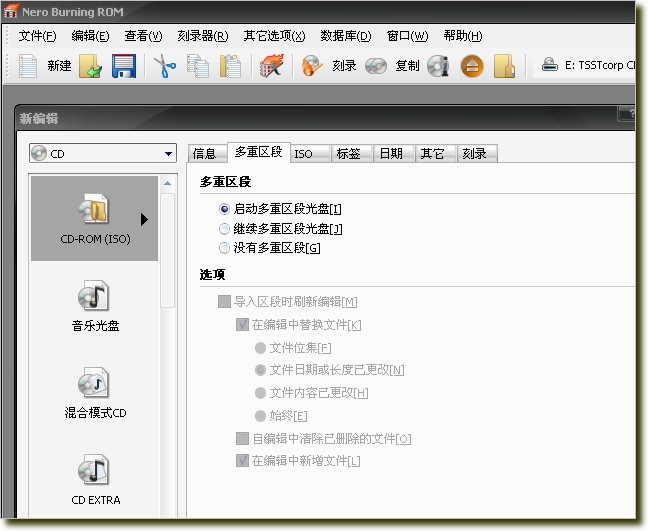
Task: Switch to the 标签 tab
Action: point(352,154)
